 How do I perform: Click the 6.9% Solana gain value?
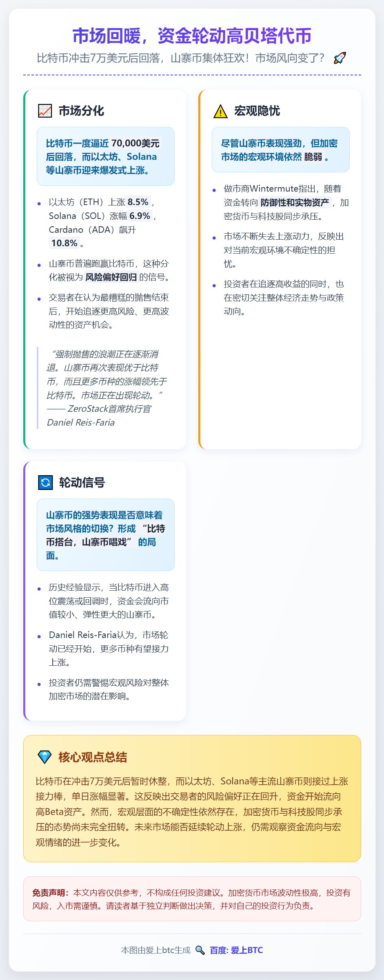coord(140,216)
